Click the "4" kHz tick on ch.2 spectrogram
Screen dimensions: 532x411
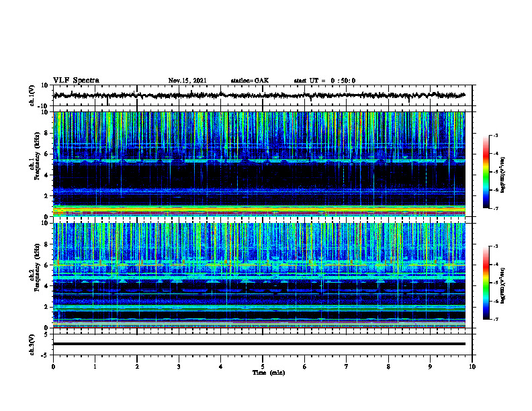pyautogui.click(x=48, y=286)
